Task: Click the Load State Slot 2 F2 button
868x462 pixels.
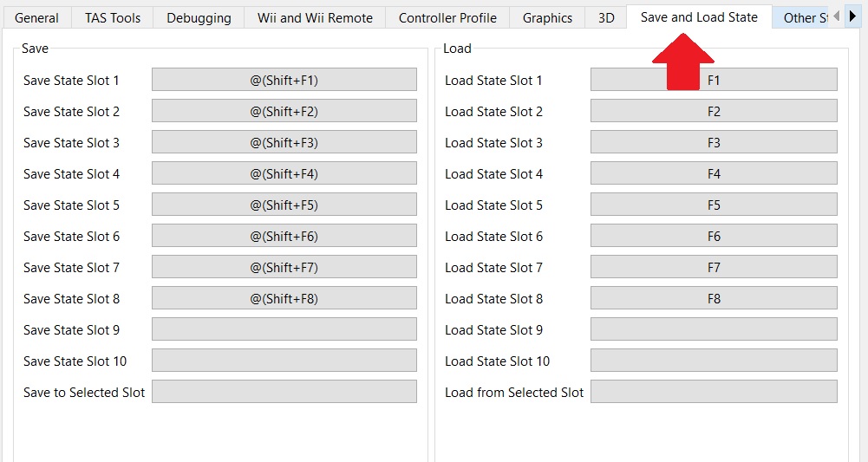Action: (x=713, y=111)
